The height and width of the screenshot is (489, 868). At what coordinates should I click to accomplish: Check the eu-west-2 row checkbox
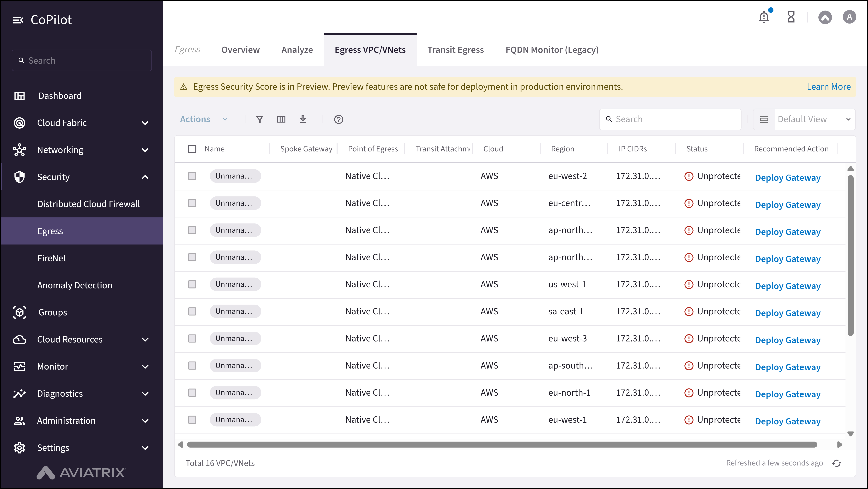192,176
